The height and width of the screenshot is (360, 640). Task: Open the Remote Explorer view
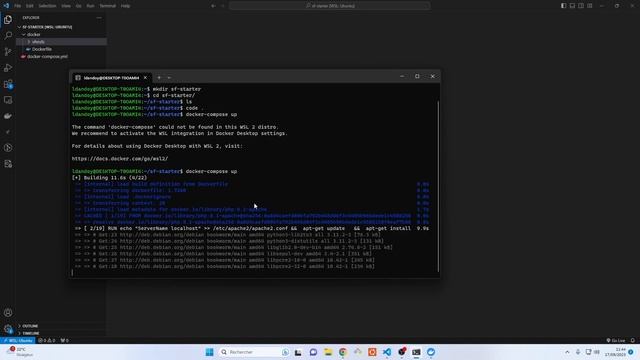[x=8, y=100]
